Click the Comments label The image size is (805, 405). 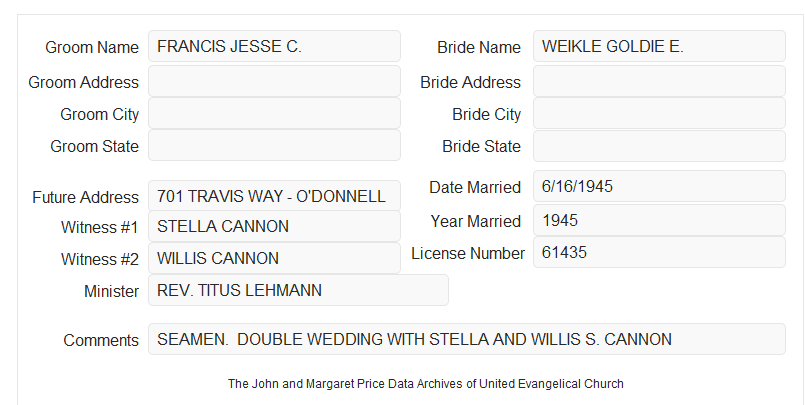101,340
